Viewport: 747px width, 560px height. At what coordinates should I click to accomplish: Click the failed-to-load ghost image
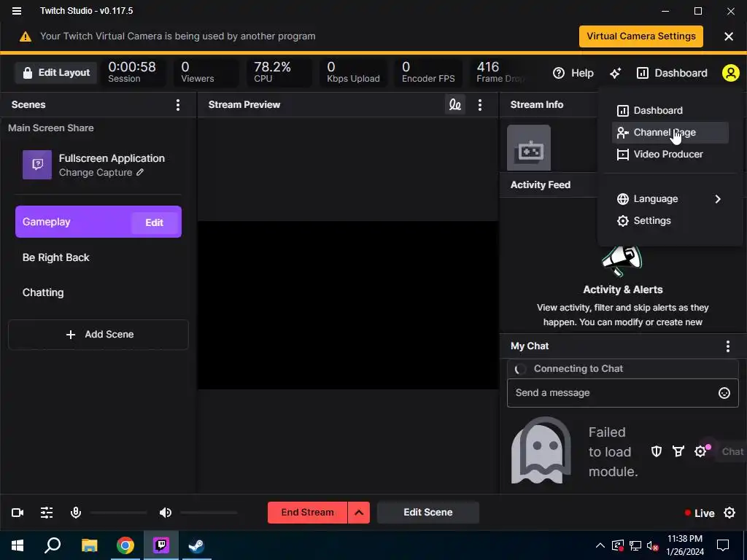pyautogui.click(x=541, y=451)
